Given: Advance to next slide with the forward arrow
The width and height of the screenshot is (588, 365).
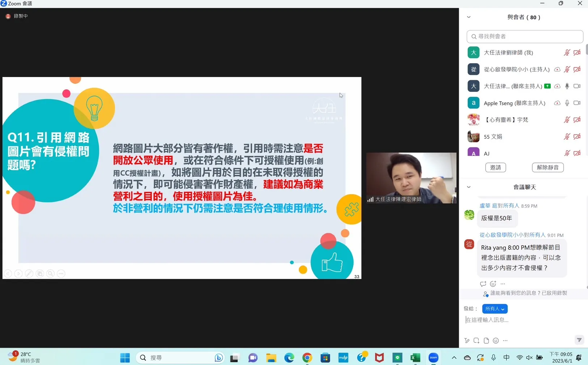Looking at the screenshot, I should tap(18, 274).
